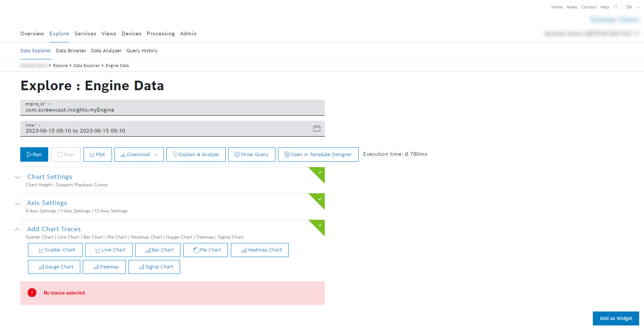Toggle the green check on Axis Settings

pos(320,199)
